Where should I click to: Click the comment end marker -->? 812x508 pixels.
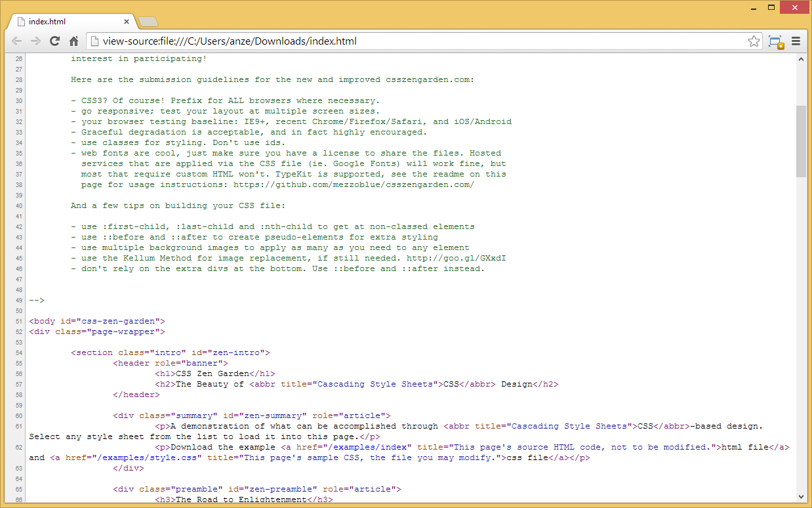pyautogui.click(x=37, y=301)
